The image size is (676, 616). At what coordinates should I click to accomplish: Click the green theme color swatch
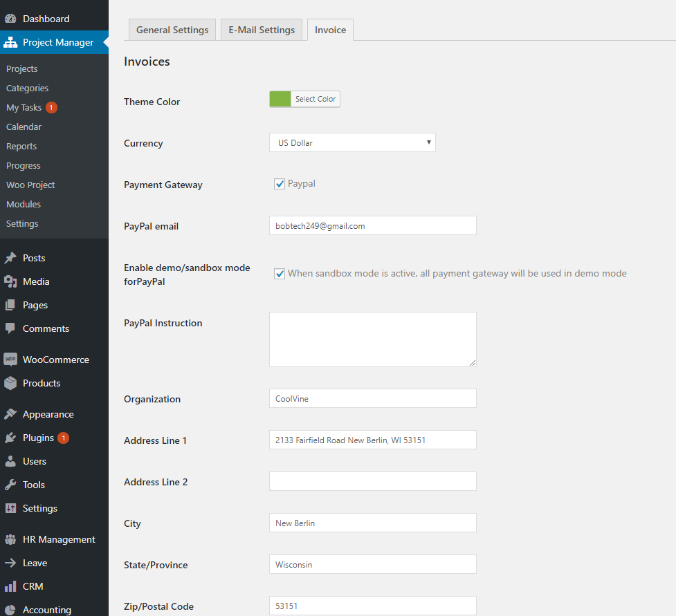click(280, 99)
